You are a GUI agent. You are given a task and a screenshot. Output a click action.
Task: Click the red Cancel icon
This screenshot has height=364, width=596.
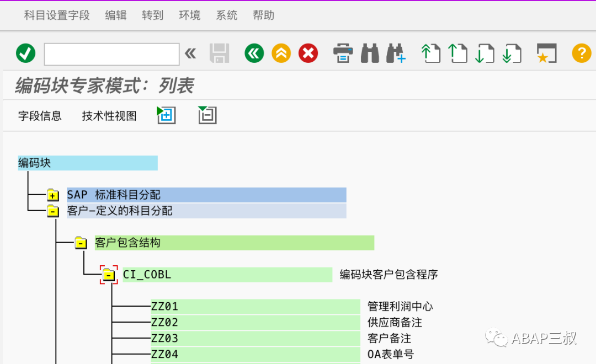click(308, 53)
